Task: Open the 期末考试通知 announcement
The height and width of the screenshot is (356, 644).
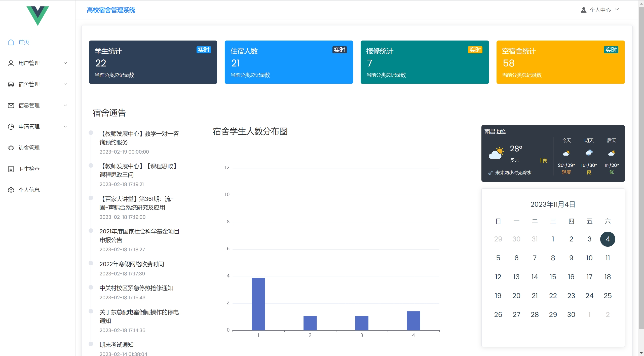Action: click(x=117, y=345)
